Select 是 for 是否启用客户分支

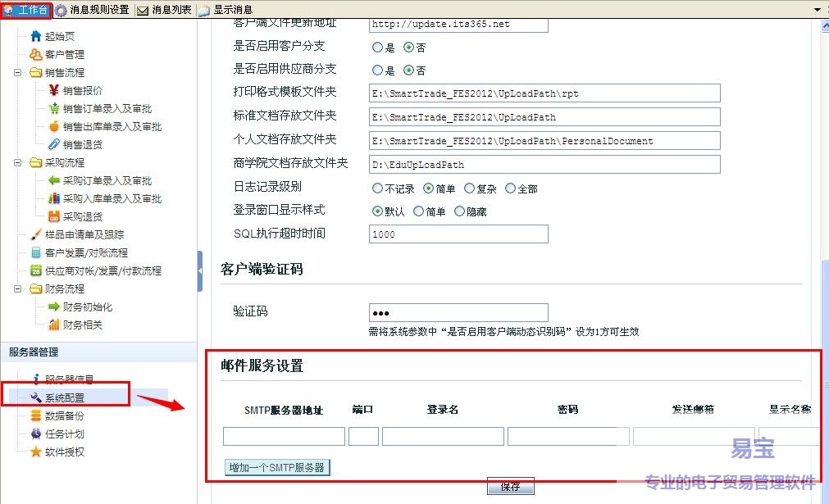[x=378, y=48]
